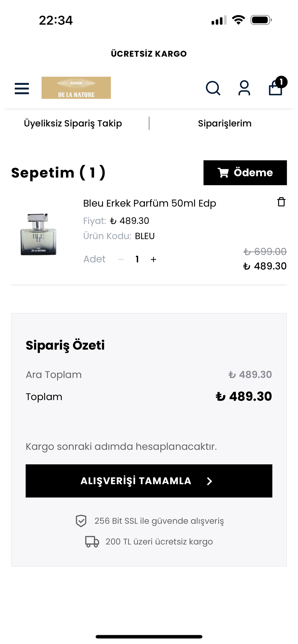Decrease quantity with the minus button
Viewport: 298px width, 644px height.
(121, 259)
